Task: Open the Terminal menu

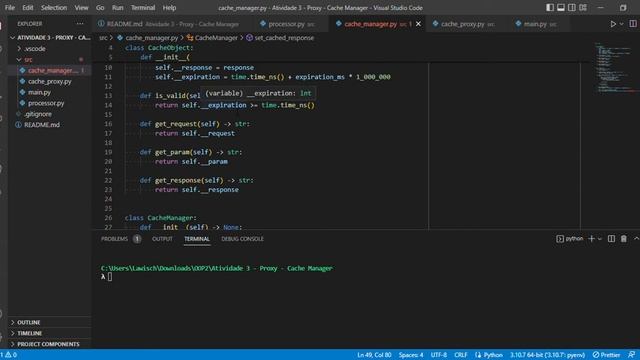Action: coord(143,8)
